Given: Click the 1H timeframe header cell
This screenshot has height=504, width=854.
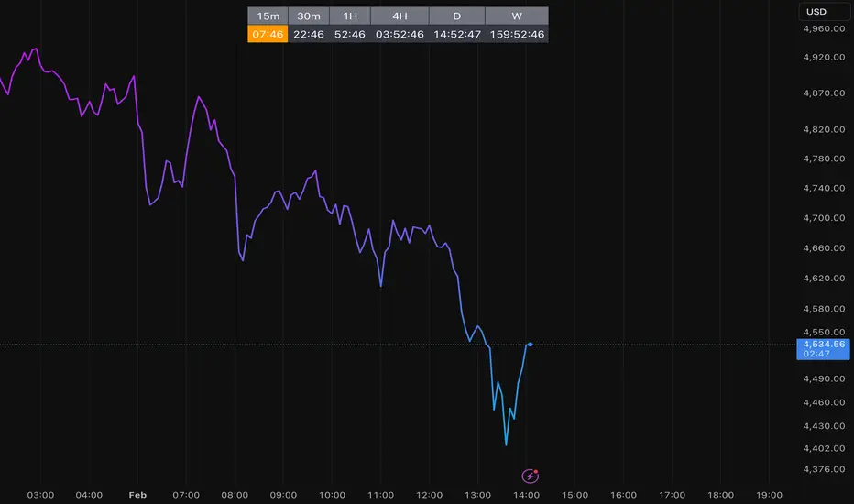Looking at the screenshot, I should pos(350,16).
